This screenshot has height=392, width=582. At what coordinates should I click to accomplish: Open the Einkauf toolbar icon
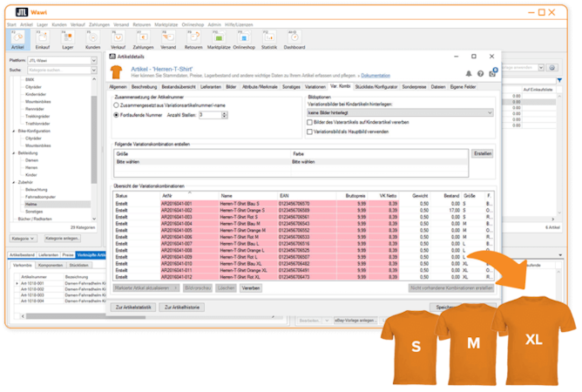pyautogui.click(x=43, y=40)
